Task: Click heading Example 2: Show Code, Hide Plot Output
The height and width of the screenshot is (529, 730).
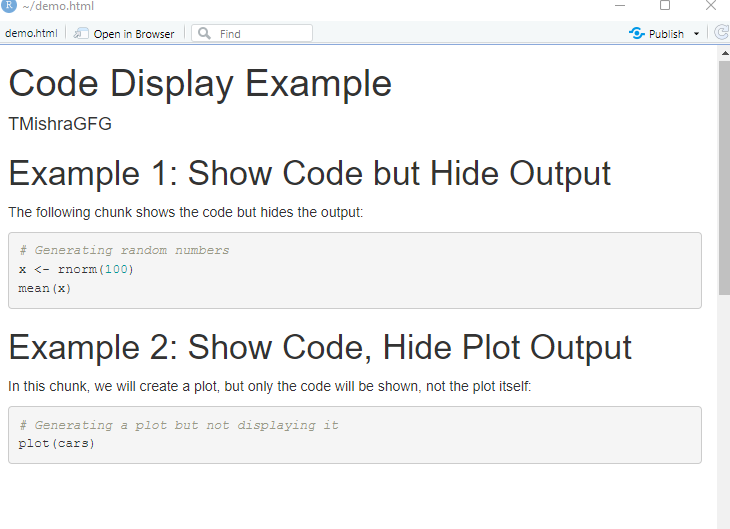Action: point(320,348)
